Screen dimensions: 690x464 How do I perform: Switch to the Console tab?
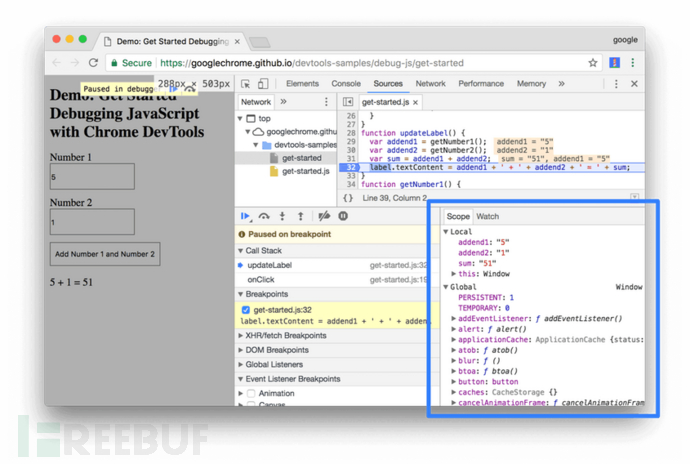coord(346,84)
